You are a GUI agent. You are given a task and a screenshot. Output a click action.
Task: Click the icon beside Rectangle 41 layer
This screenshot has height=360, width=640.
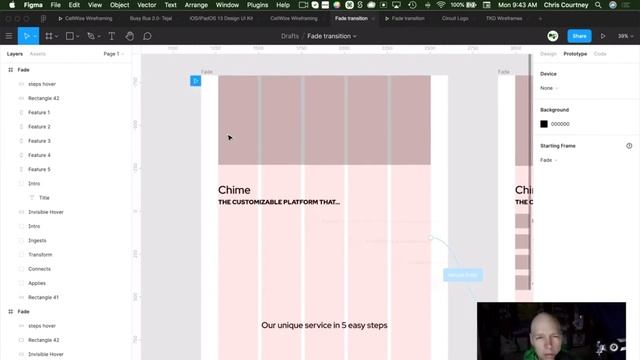pyautogui.click(x=21, y=297)
